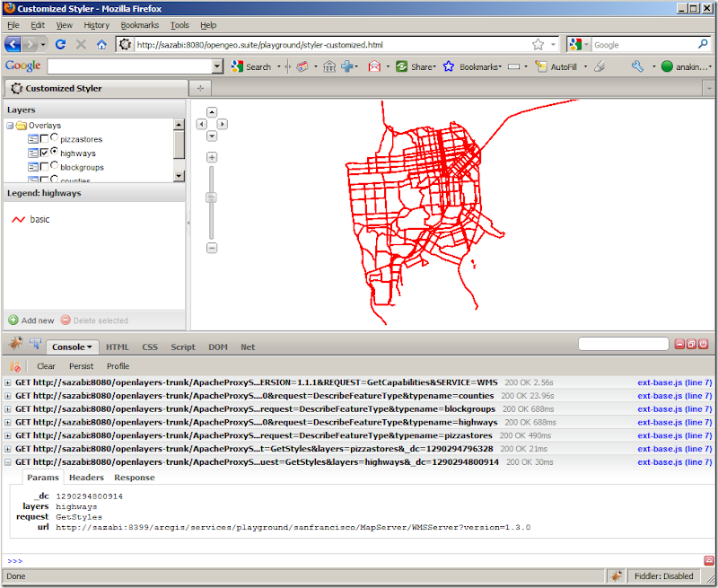Select the pizzastores radio button

[x=54, y=137]
